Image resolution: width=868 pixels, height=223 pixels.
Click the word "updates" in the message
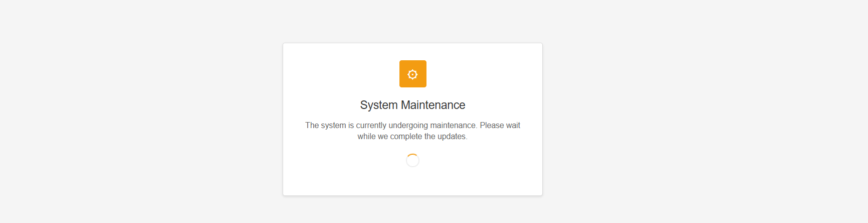[453, 137]
